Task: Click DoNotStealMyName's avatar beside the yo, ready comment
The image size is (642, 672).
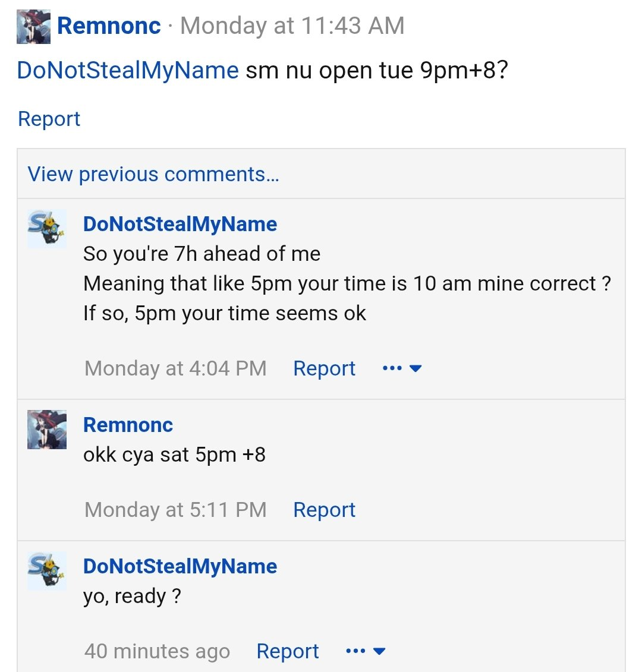Action: tap(47, 571)
